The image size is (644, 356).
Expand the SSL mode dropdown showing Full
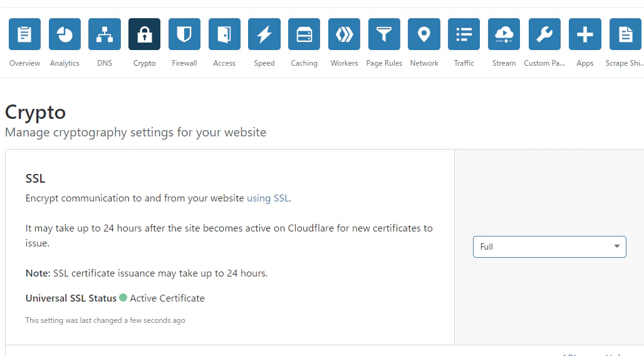point(549,247)
